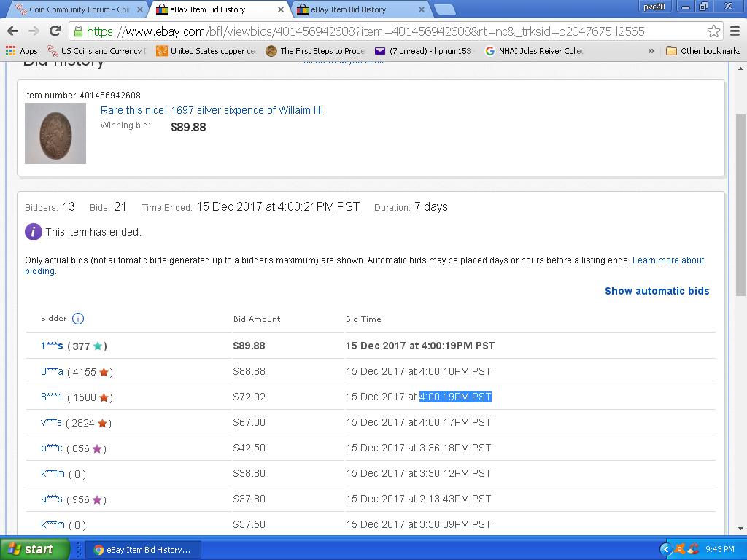
Task: Open bidder 1***s profile link
Action: tap(52, 346)
